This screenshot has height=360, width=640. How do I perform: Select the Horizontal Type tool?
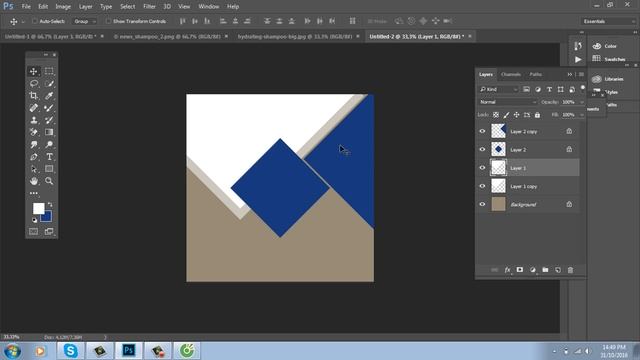point(49,157)
